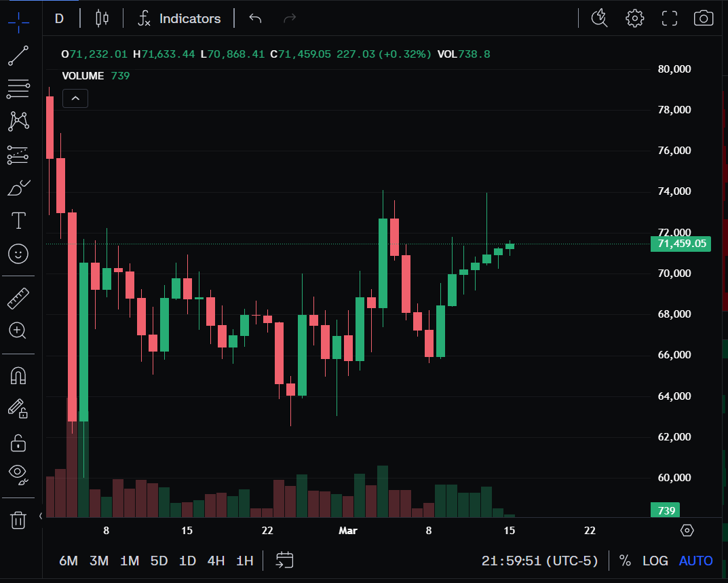Toggle stay in drawing mode
The image size is (728, 583).
18,409
